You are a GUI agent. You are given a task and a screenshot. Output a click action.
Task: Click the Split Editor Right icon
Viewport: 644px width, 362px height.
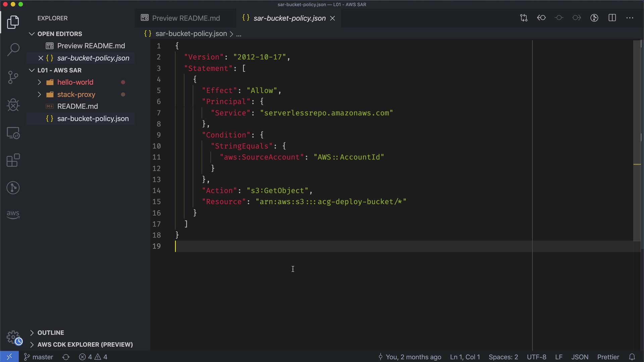[x=612, y=18]
